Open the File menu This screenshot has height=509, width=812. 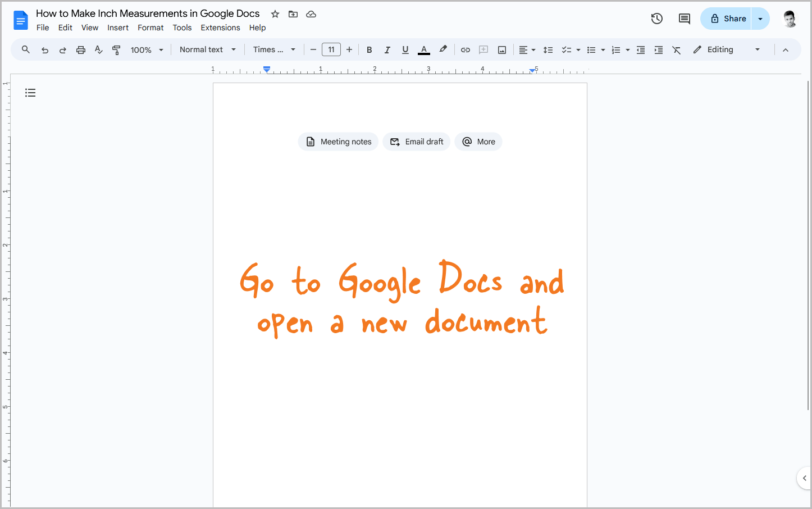click(43, 28)
